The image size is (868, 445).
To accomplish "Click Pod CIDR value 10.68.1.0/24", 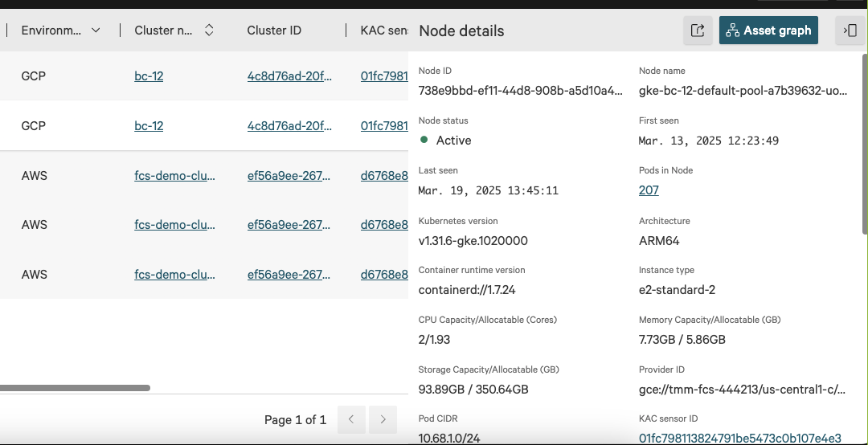I will pos(449,439).
